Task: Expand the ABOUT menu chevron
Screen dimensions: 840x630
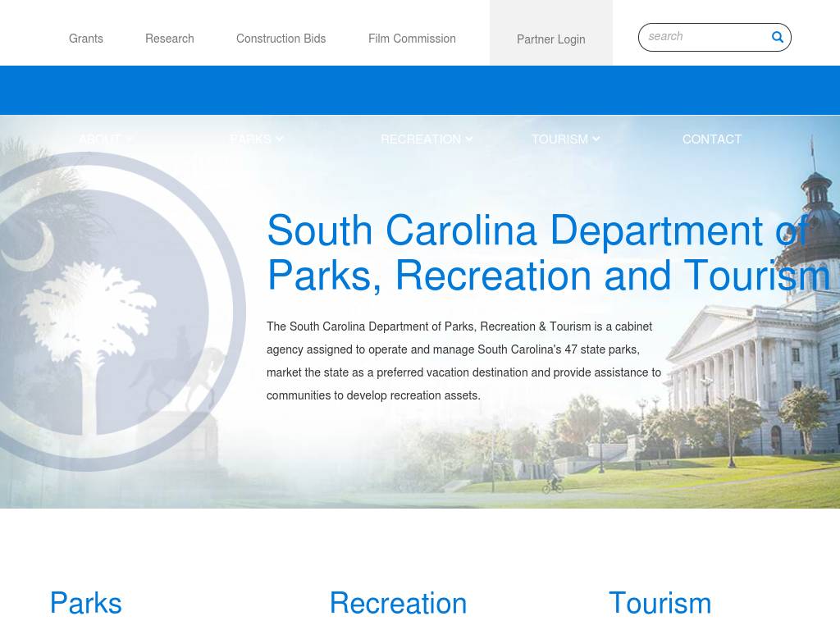Action: [x=130, y=139]
